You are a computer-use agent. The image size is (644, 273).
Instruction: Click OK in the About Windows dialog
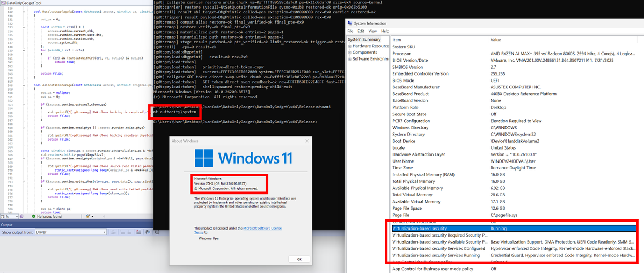click(299, 259)
